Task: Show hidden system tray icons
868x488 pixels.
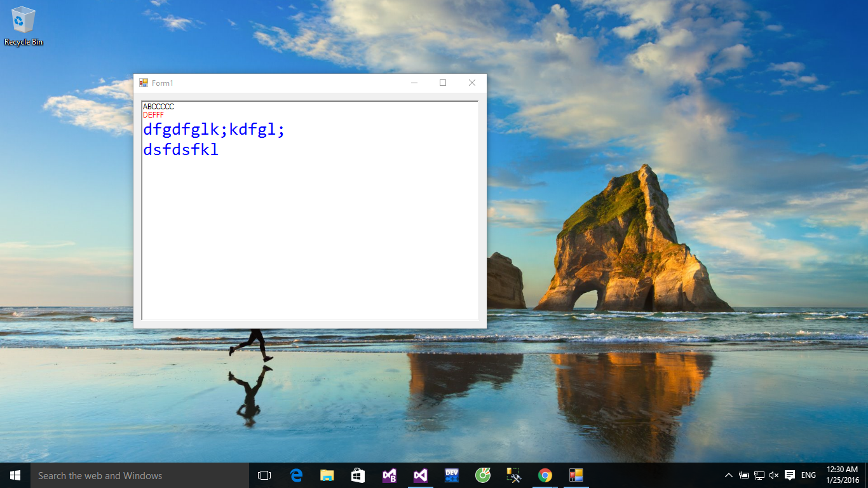Action: [x=728, y=475]
